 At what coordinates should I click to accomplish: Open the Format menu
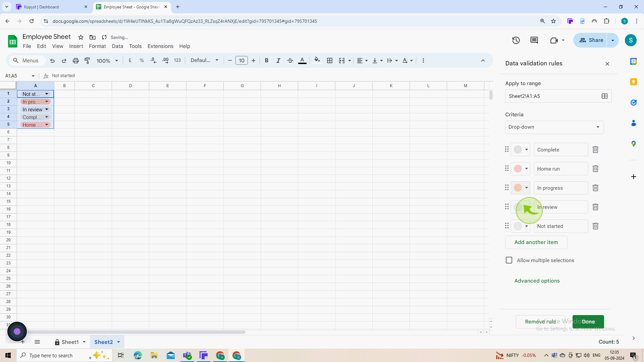[97, 46]
